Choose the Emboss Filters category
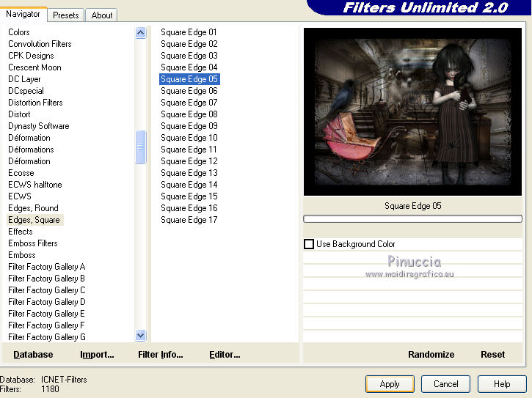532x398 pixels. click(33, 243)
